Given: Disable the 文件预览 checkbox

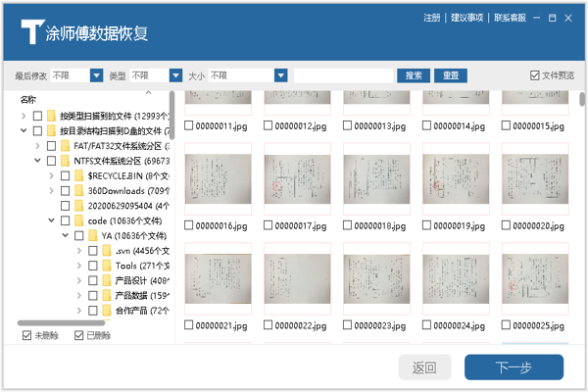Looking at the screenshot, I should tap(535, 74).
